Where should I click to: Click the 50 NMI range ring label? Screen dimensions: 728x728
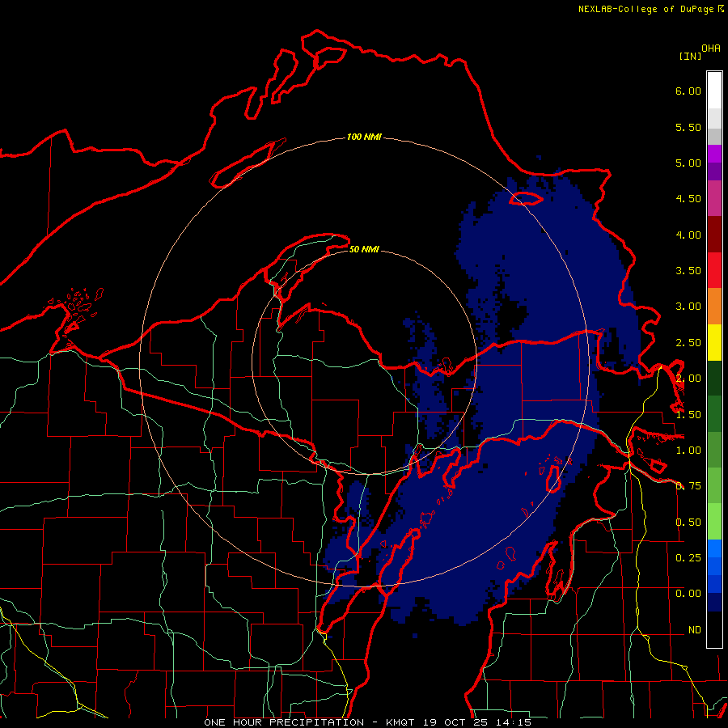tap(365, 250)
